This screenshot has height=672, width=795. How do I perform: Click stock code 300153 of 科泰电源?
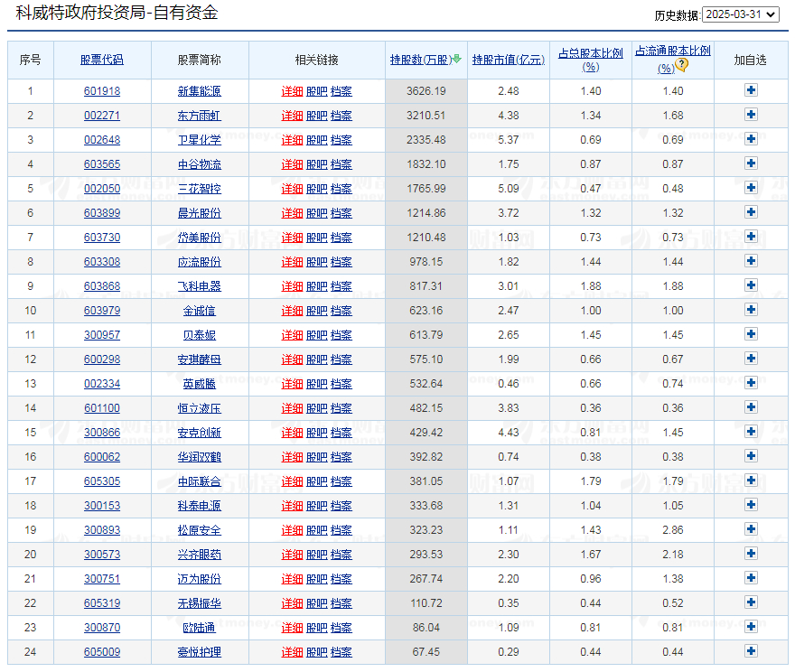pos(100,506)
